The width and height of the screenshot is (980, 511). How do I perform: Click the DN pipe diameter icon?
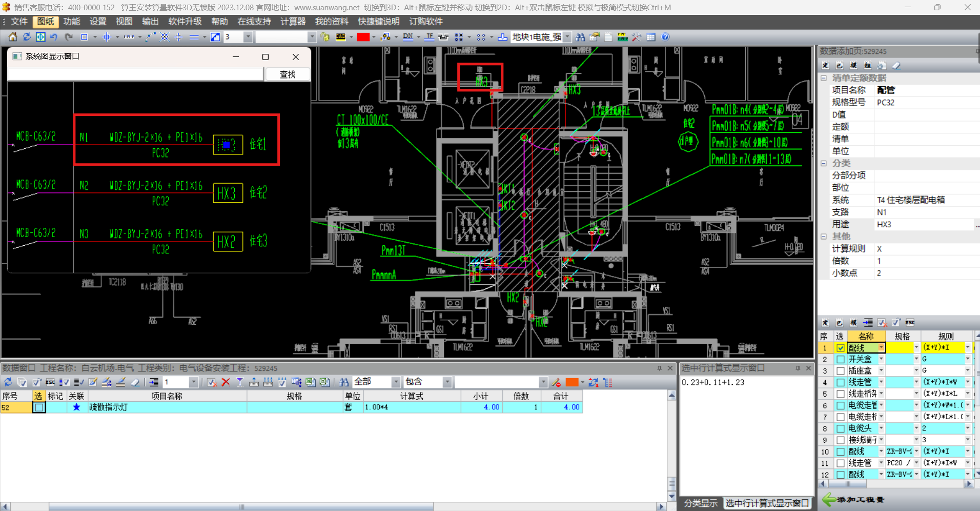coord(408,37)
